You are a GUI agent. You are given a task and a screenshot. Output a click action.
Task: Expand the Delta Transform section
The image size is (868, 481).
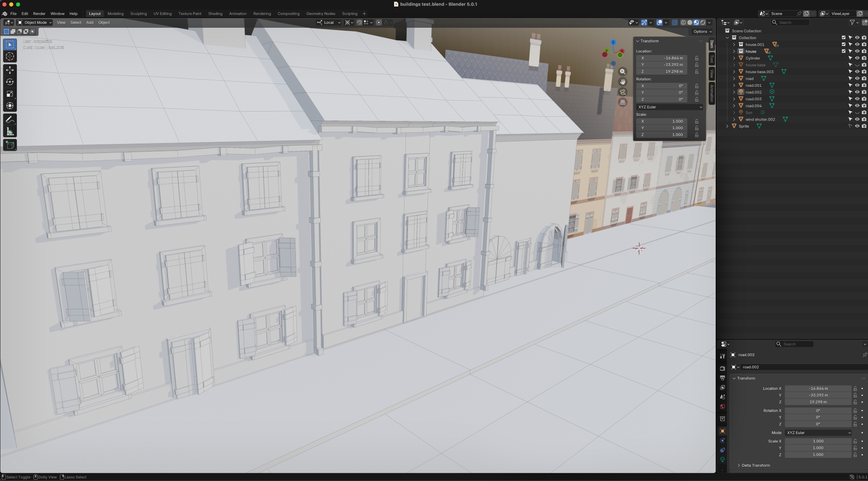(755, 465)
